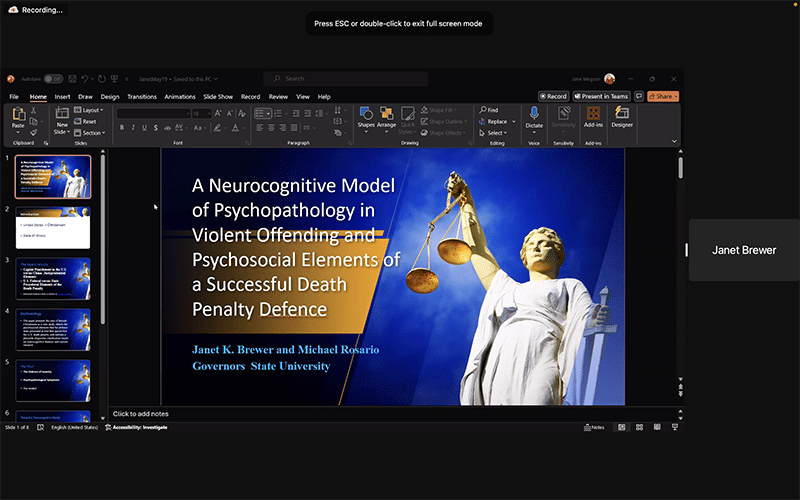Open the Transitions tab
Screen dimensions: 800x500
(x=142, y=97)
